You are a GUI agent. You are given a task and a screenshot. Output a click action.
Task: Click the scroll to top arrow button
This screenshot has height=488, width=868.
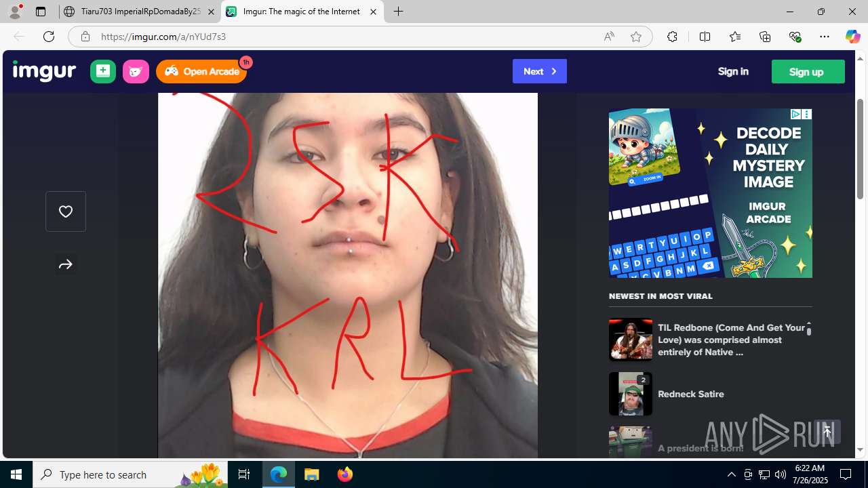click(827, 432)
